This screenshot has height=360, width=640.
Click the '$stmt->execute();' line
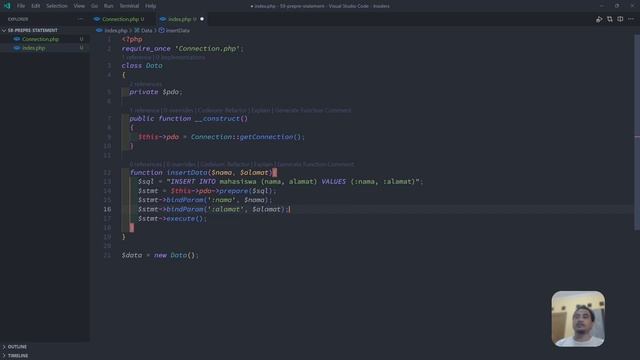(x=172, y=219)
